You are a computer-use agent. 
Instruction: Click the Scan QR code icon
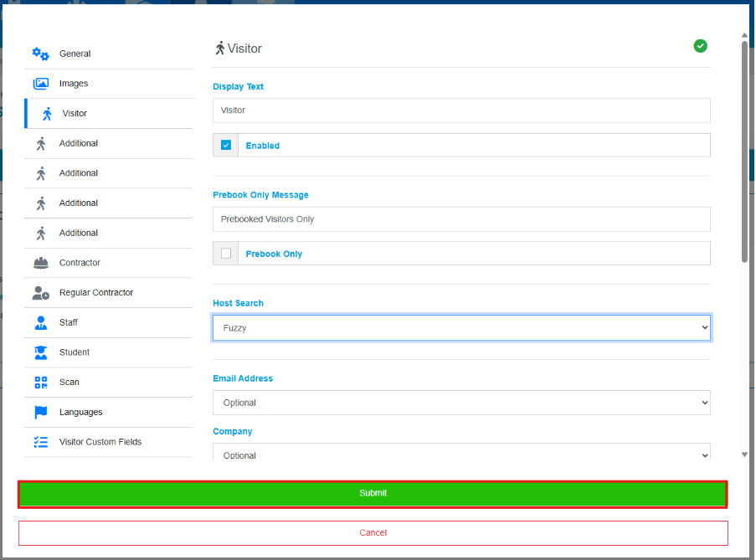[40, 383]
